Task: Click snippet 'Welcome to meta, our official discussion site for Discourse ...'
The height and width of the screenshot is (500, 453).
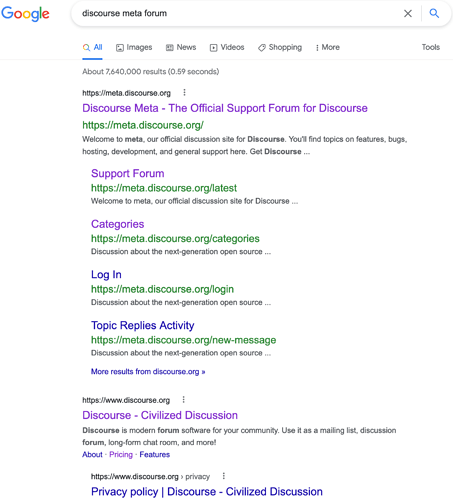Action: (x=194, y=201)
